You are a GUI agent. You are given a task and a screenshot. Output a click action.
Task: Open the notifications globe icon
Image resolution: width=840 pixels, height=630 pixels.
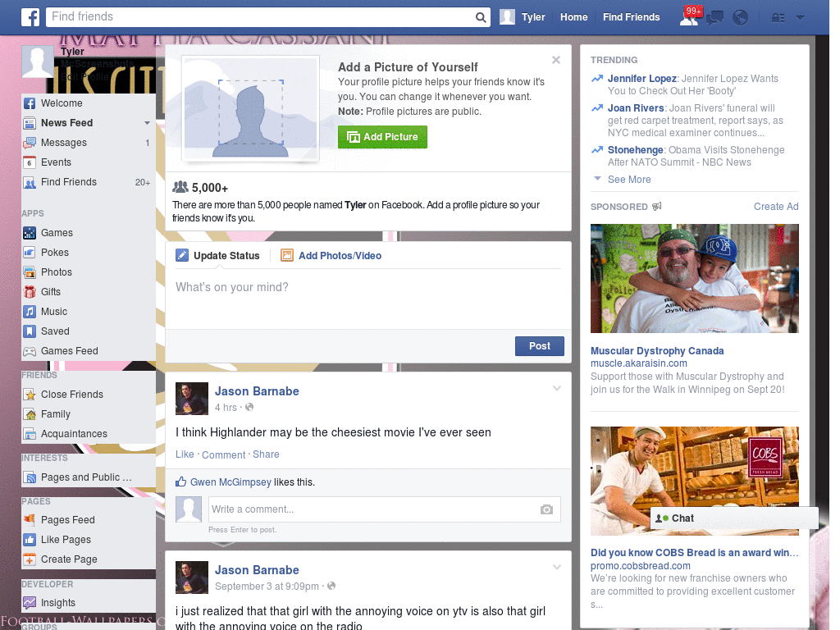coord(741,18)
